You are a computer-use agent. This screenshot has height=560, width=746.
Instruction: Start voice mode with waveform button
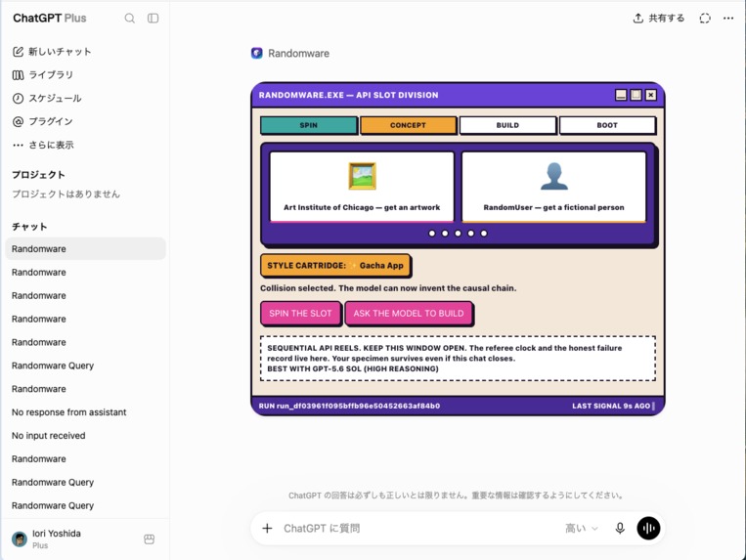(648, 528)
